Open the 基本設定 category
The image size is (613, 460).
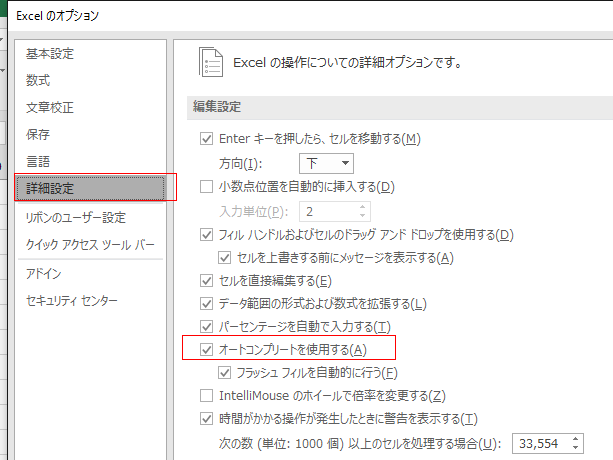(x=50, y=54)
